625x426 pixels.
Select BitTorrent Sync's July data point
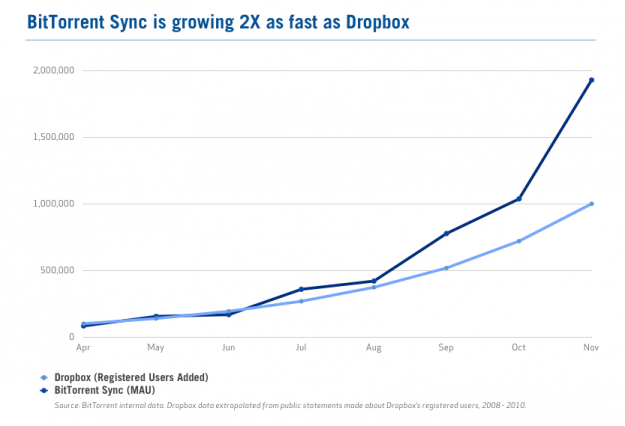pyautogui.click(x=301, y=289)
